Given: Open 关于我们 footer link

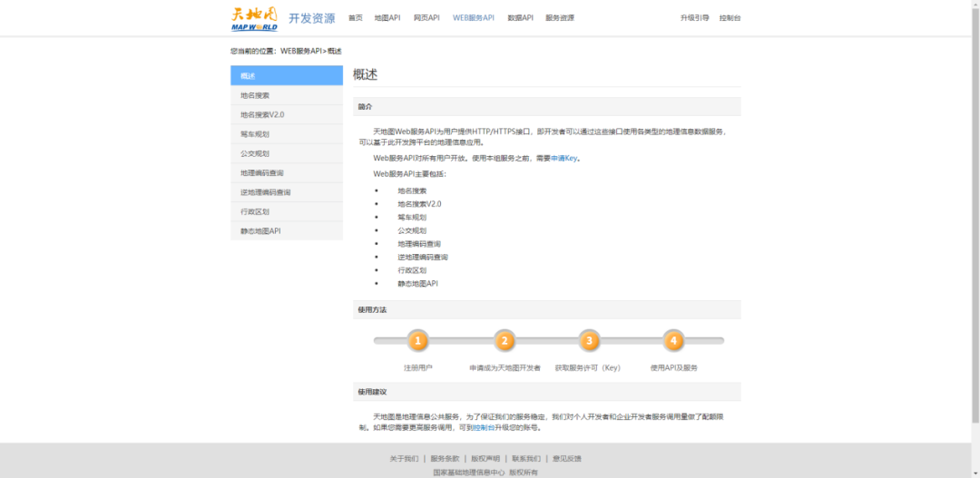Looking at the screenshot, I should pos(404,459).
